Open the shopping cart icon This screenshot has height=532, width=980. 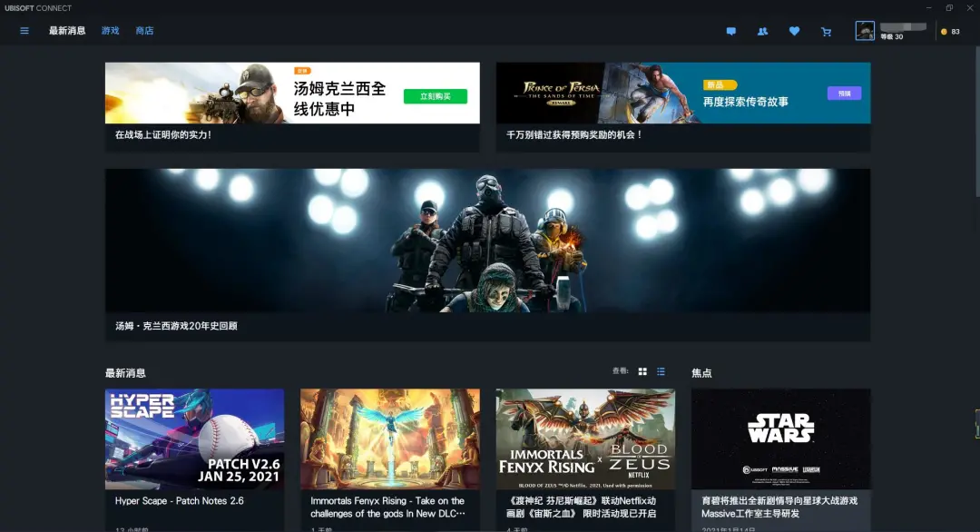826,31
